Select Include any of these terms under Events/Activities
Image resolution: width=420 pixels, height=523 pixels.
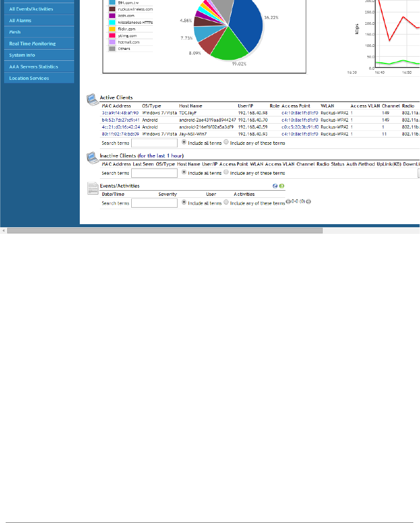226,202
